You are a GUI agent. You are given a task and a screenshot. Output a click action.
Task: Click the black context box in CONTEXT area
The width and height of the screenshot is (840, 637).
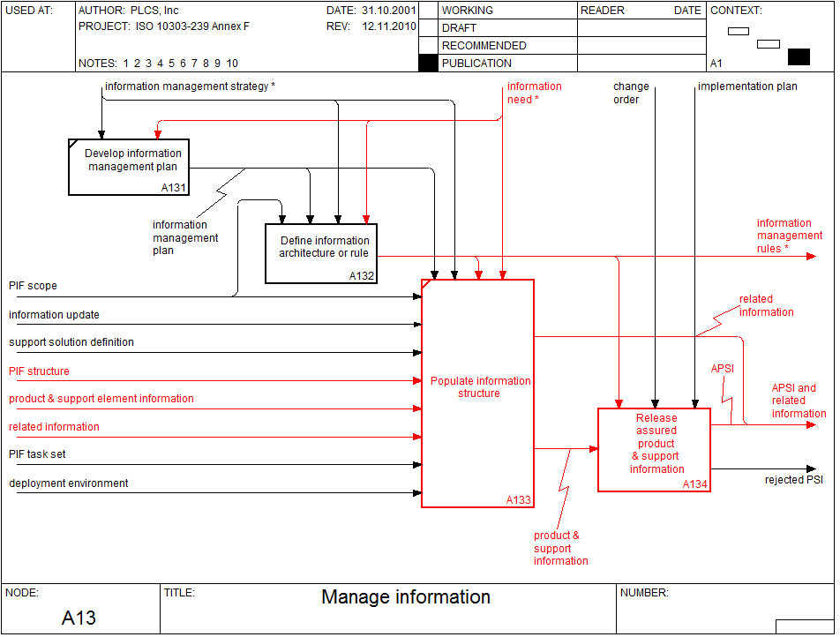click(799, 56)
